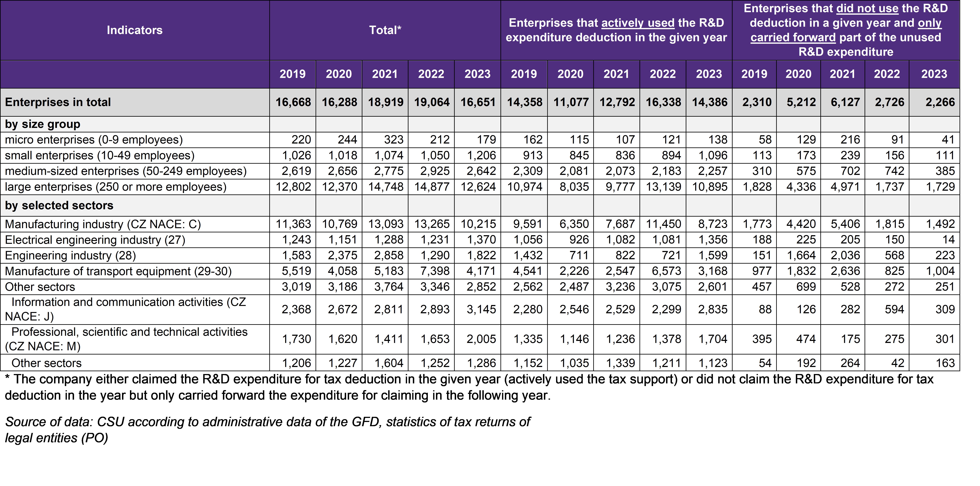Screen dimensions: 980x486
Task: Select the Information and communication activities label
Action: (126, 309)
